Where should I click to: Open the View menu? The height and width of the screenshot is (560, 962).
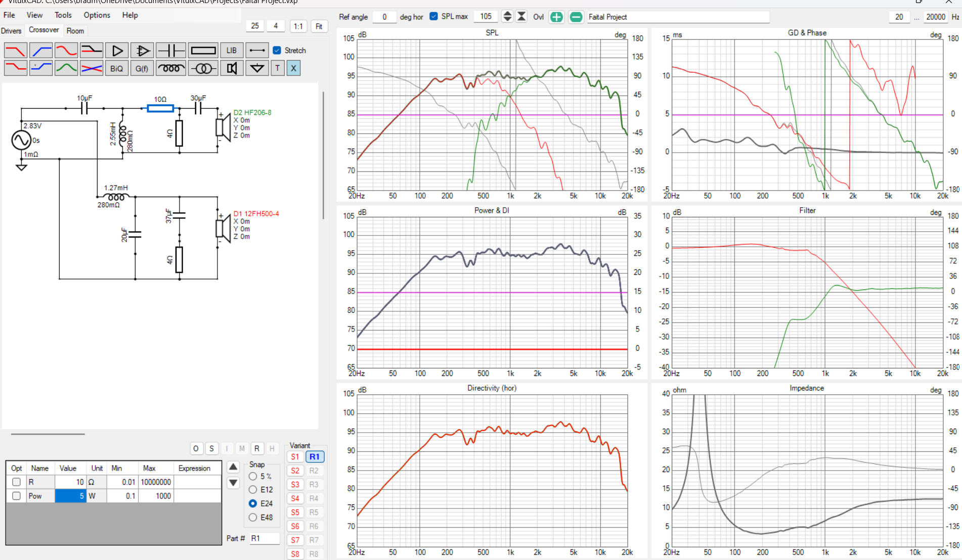[x=34, y=15]
